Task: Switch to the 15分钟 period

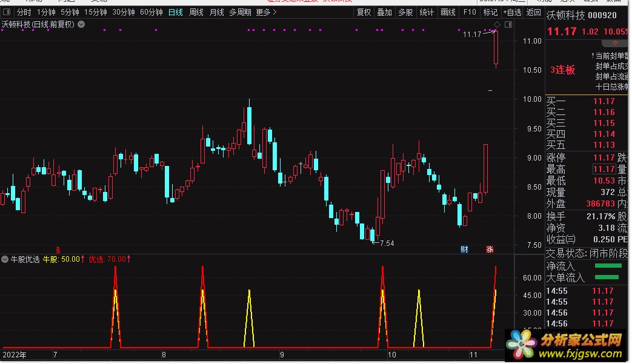Action: 96,12
